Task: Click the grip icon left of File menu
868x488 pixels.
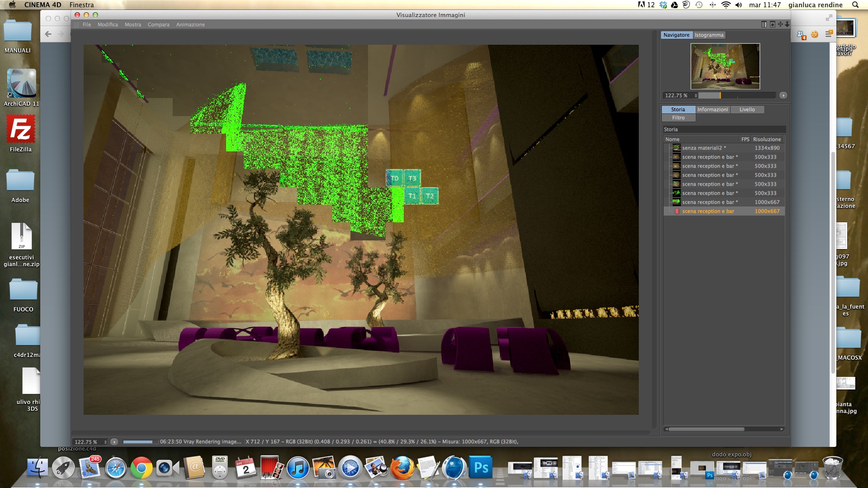Action: coord(76,24)
